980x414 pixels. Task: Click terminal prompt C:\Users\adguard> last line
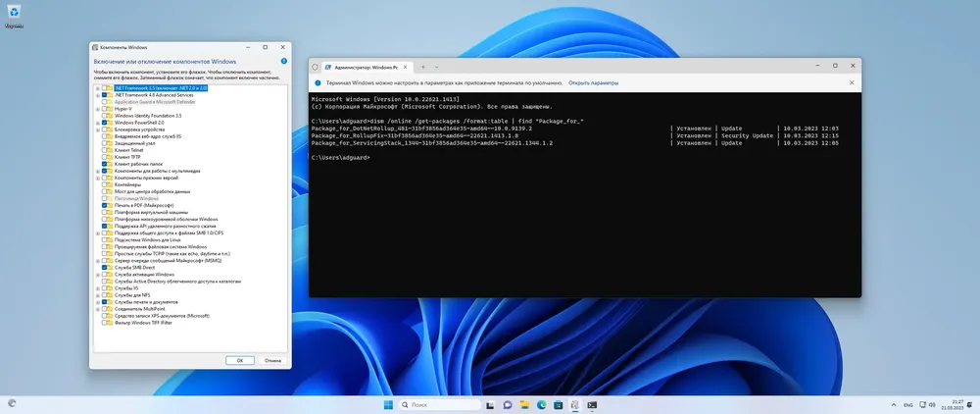pos(340,157)
